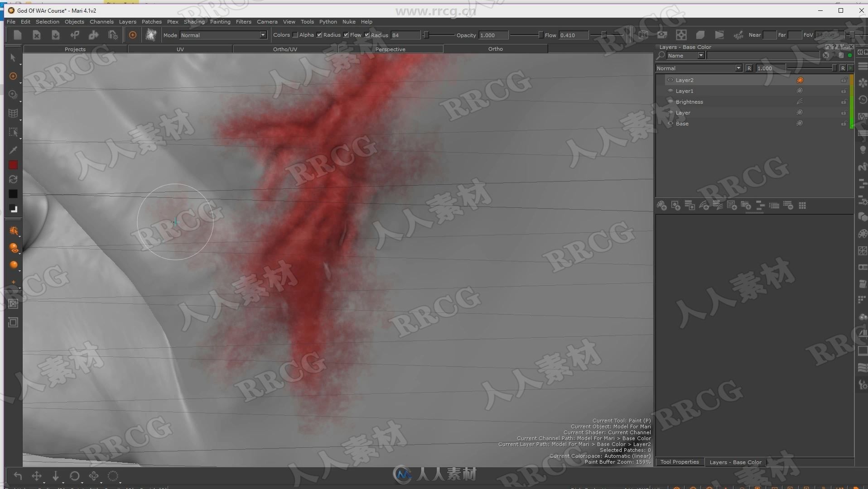Expand the Select tool submenu arrow
The image size is (868, 489).
(20, 64)
